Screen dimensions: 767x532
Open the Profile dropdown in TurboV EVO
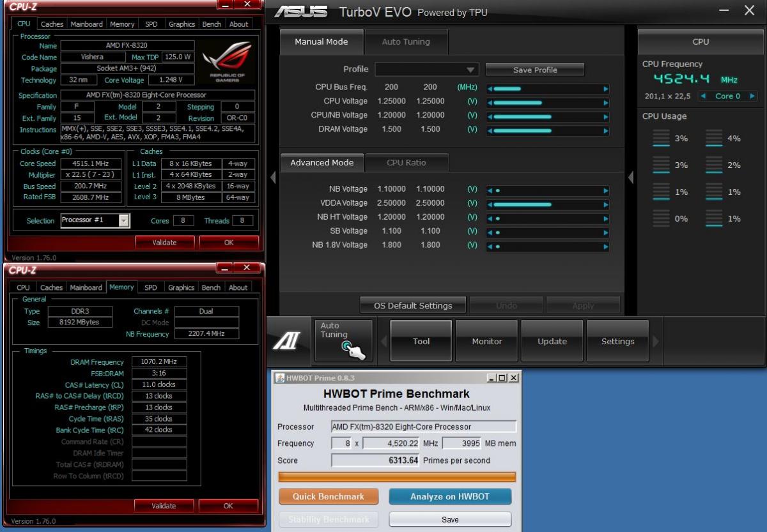pos(426,70)
